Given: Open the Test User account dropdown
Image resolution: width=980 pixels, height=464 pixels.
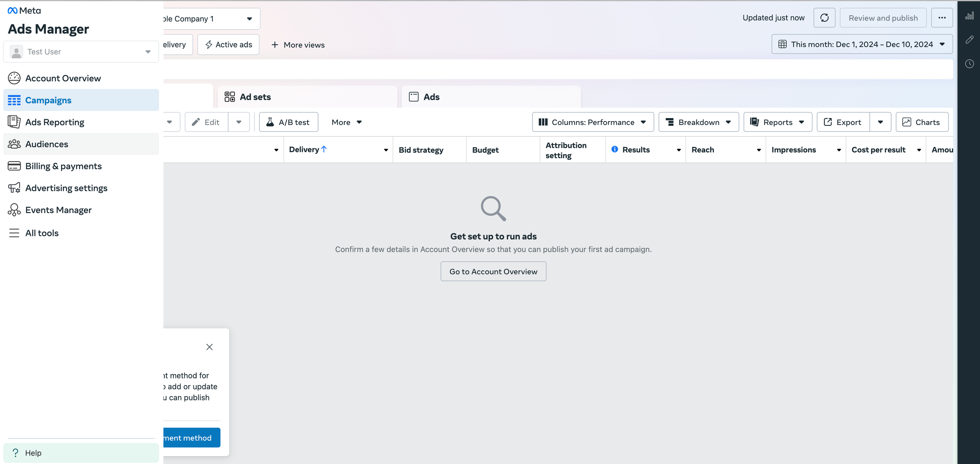Looking at the screenshot, I should tap(81, 52).
